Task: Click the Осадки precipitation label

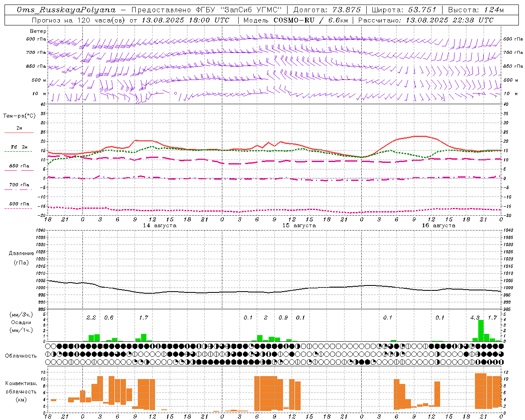Action: tap(21, 322)
